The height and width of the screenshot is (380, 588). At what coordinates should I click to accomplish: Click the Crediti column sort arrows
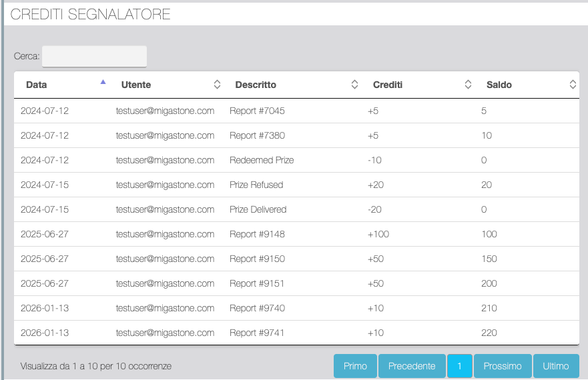coord(468,85)
